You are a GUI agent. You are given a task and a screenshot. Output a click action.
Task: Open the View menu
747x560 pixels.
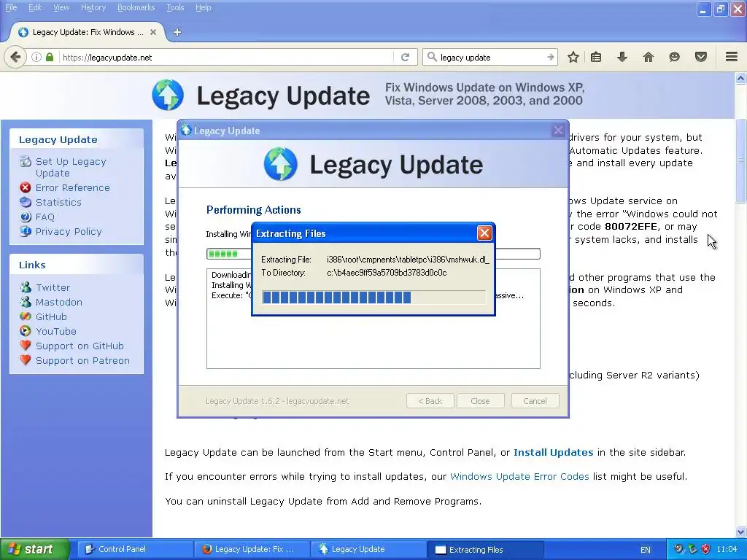pos(61,7)
